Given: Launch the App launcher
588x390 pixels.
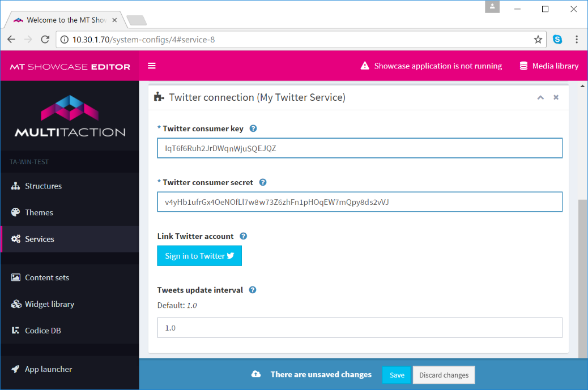Looking at the screenshot, I should [x=48, y=368].
